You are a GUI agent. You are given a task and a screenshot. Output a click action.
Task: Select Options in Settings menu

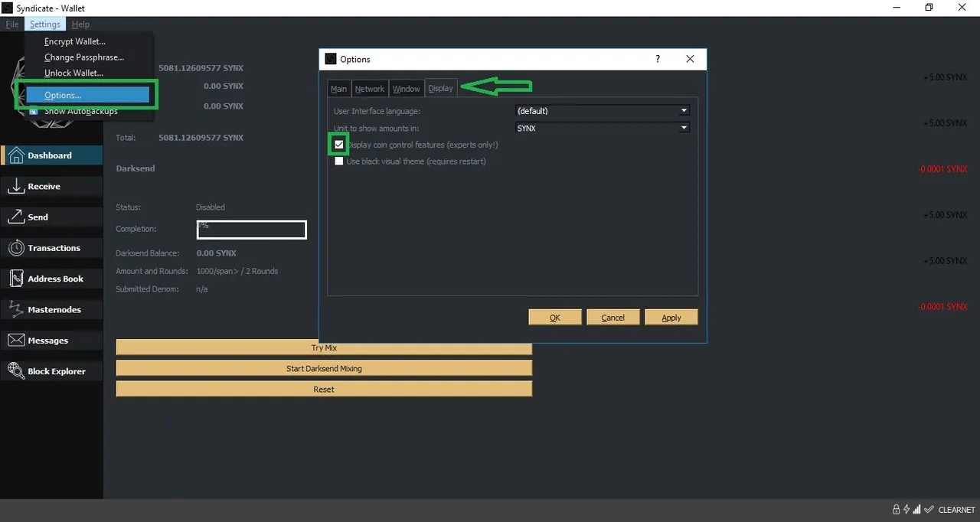[x=88, y=95]
